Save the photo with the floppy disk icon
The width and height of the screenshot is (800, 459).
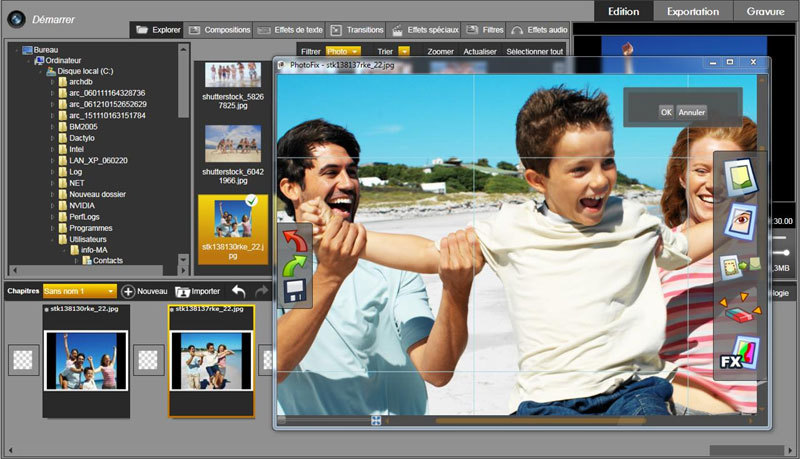tap(297, 291)
